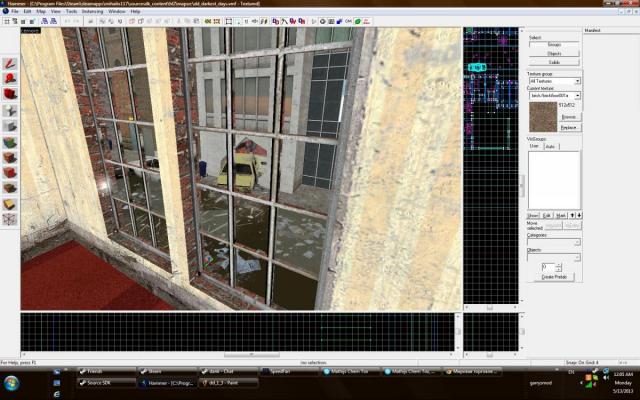Open the Instancing menu
This screenshot has height=400, width=640.
click(x=92, y=11)
